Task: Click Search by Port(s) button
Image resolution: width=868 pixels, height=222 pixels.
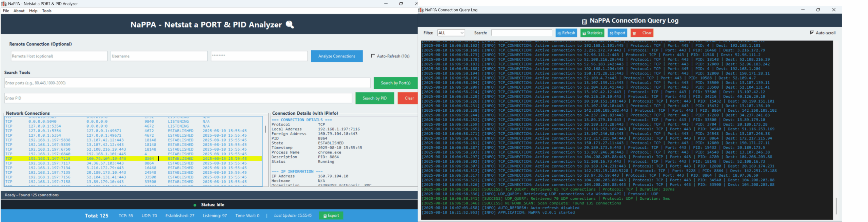Action: [396, 83]
